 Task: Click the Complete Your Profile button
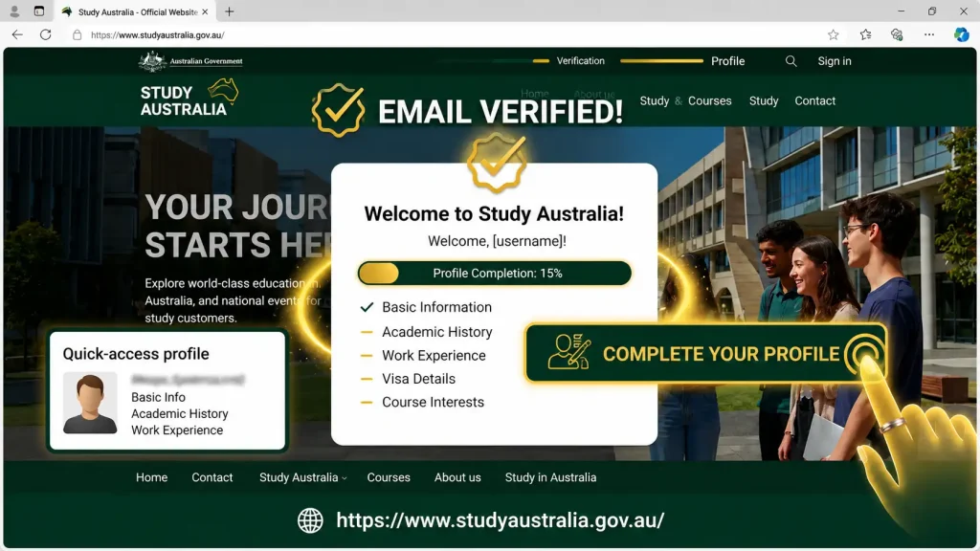(705, 353)
